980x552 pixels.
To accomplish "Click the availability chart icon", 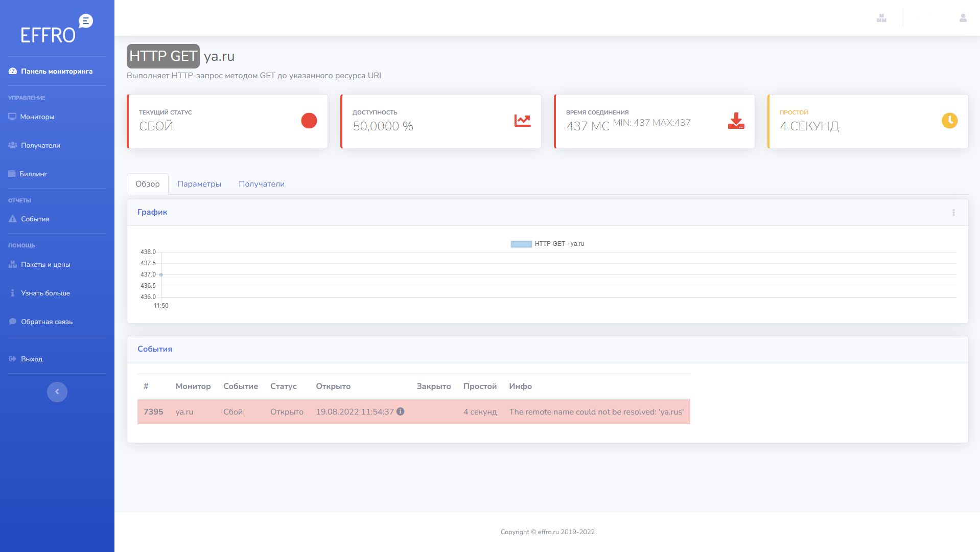I will (x=522, y=121).
